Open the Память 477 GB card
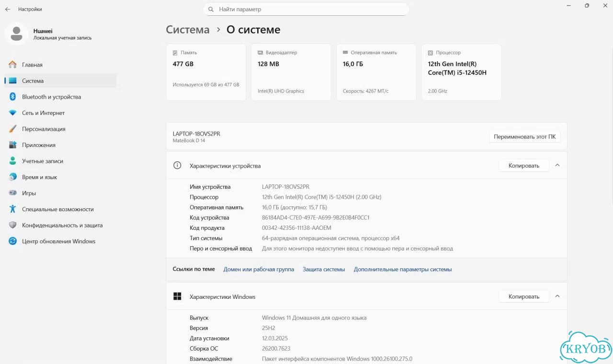 coord(206,72)
